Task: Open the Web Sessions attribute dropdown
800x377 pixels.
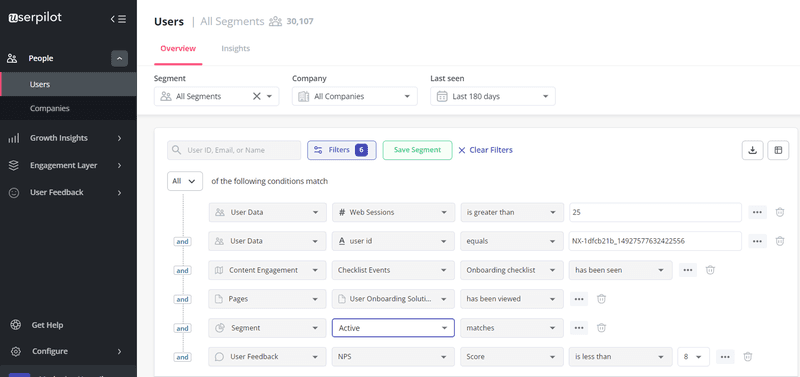Action: tap(393, 212)
